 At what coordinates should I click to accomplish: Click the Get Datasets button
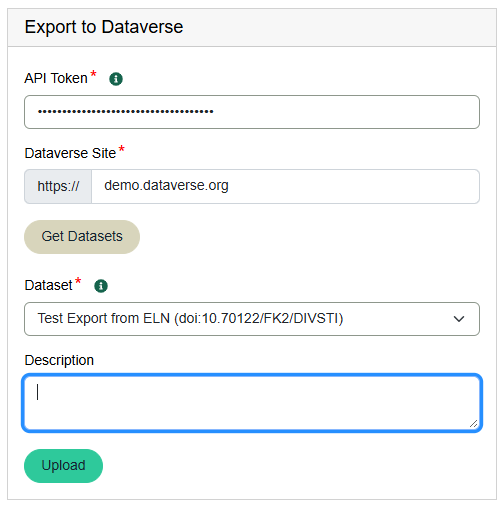[82, 237]
